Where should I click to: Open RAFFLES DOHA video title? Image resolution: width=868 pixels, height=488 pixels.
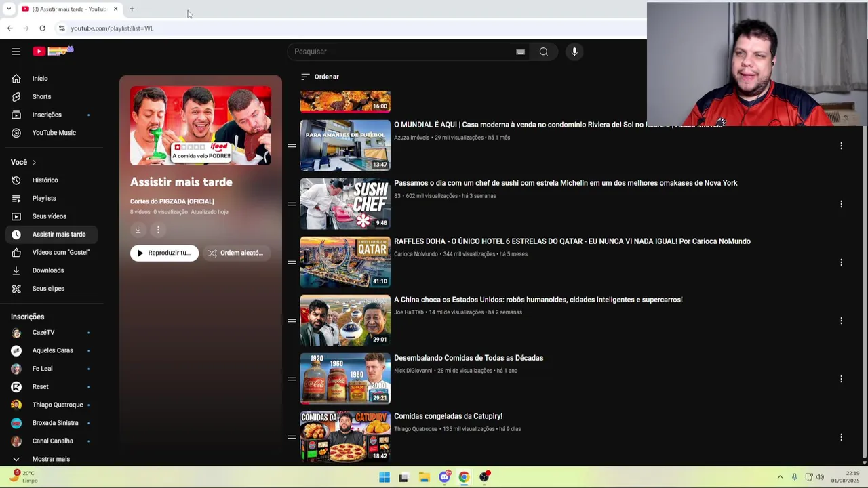tap(572, 241)
